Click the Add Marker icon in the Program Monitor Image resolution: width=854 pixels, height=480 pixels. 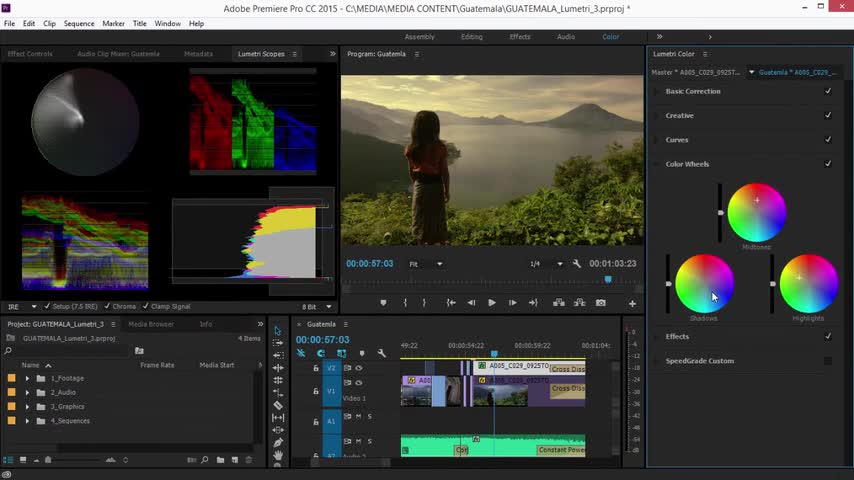pyautogui.click(x=383, y=303)
